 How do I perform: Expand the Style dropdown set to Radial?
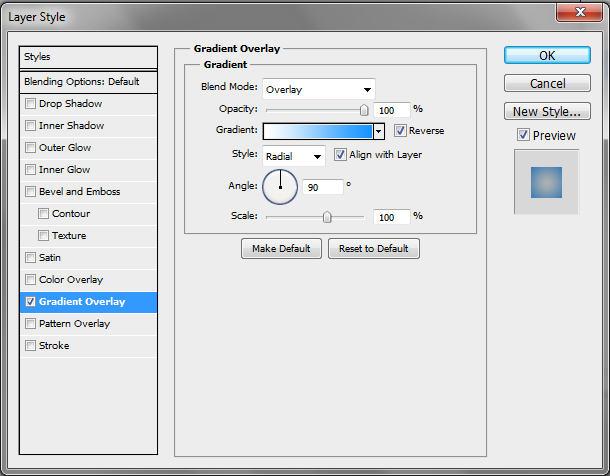click(x=294, y=156)
